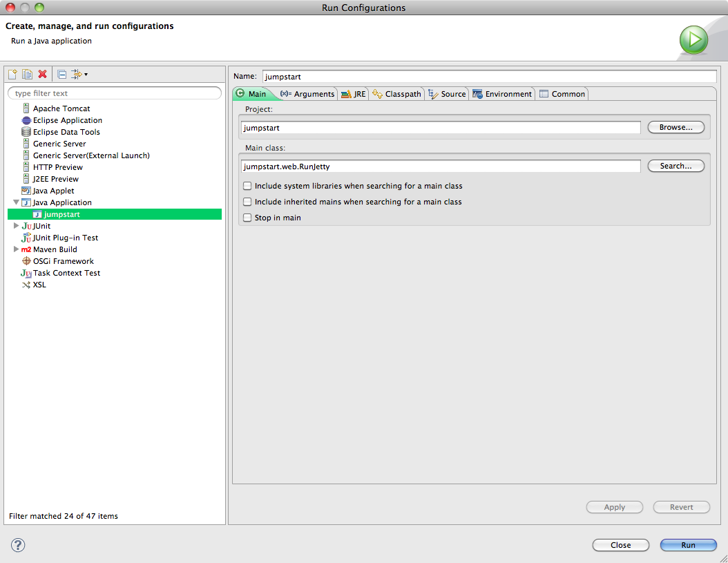Toggle the Stop in main checkbox
Screen dimensions: 728x563
coord(247,218)
